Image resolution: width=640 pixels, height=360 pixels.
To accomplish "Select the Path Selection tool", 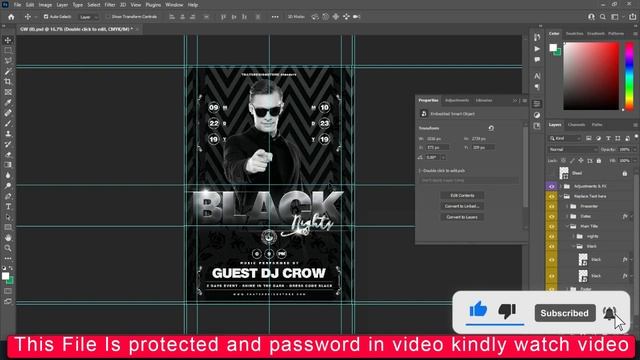I will 8,217.
